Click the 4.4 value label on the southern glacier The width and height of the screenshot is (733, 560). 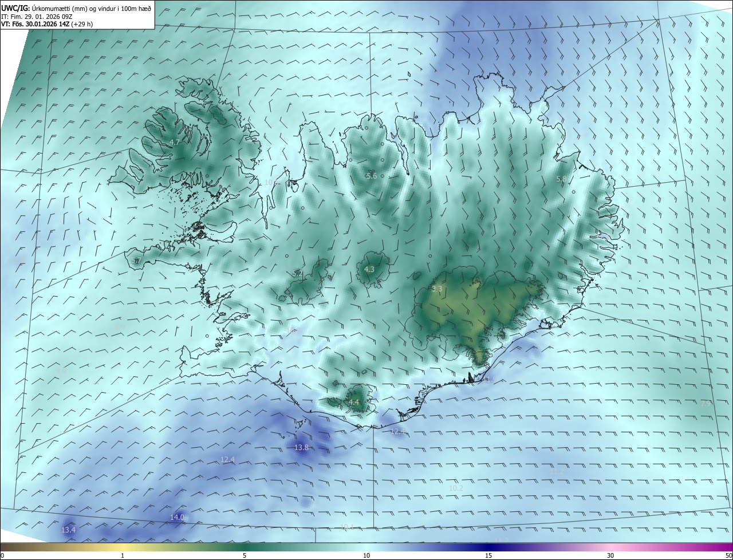354,403
